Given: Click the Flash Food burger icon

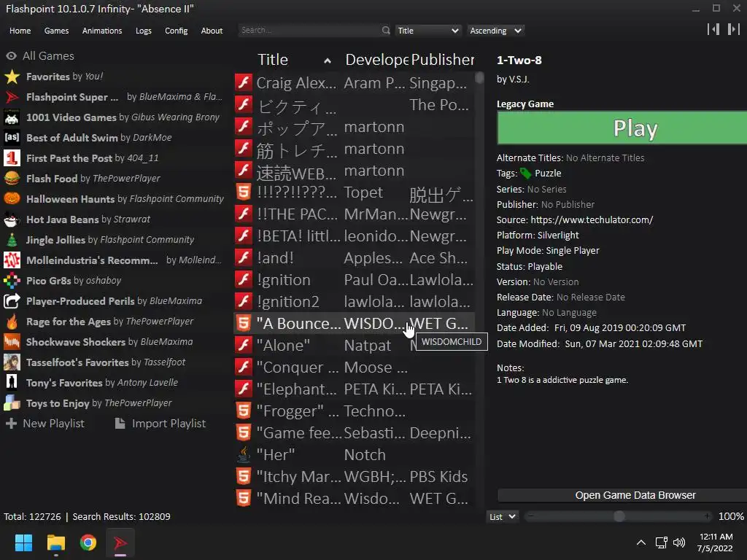Looking at the screenshot, I should [12, 179].
